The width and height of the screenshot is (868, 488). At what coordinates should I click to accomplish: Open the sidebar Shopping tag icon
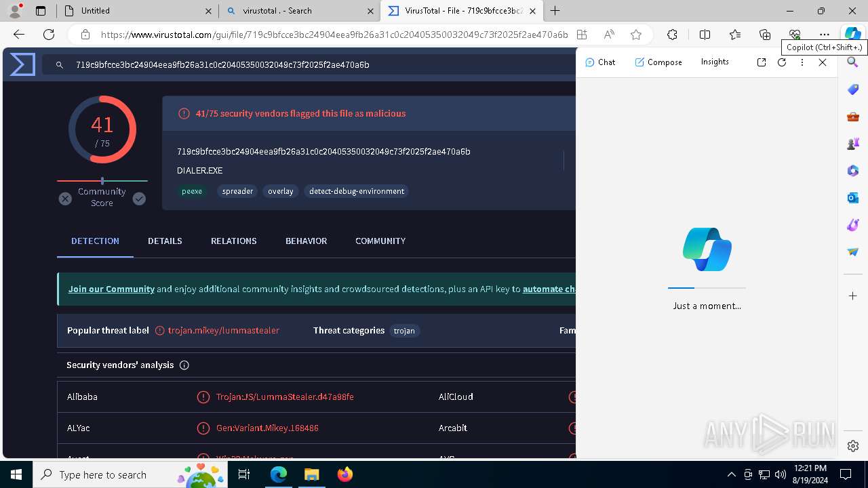click(853, 89)
